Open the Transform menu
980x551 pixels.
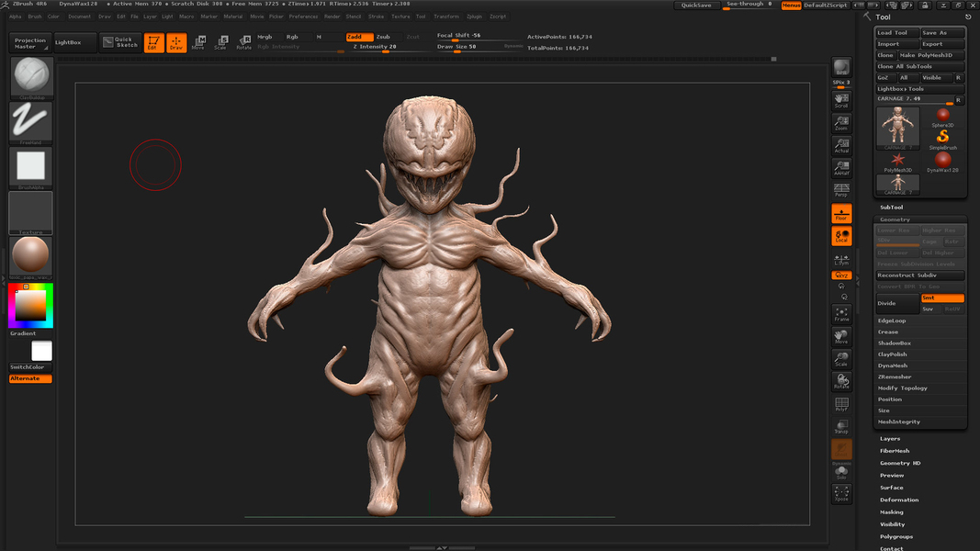click(x=446, y=17)
